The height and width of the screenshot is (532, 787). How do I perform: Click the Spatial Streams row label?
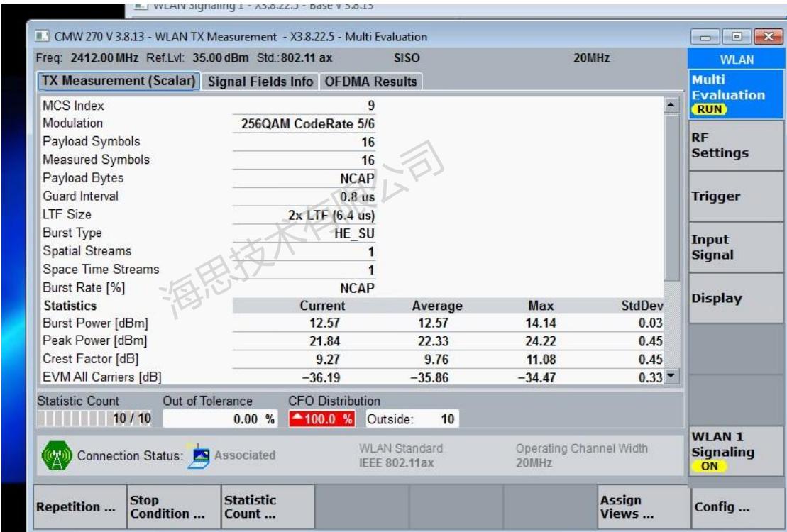tap(87, 251)
